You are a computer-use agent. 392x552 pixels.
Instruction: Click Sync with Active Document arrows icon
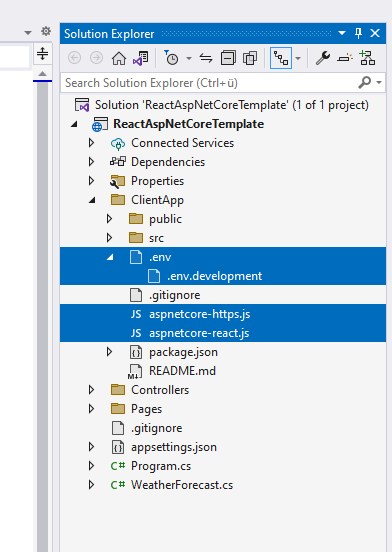click(x=206, y=58)
